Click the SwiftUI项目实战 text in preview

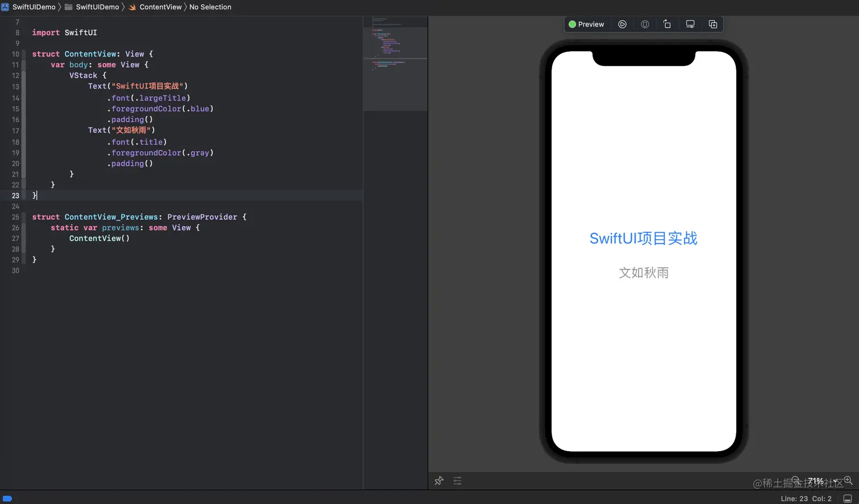[643, 239]
